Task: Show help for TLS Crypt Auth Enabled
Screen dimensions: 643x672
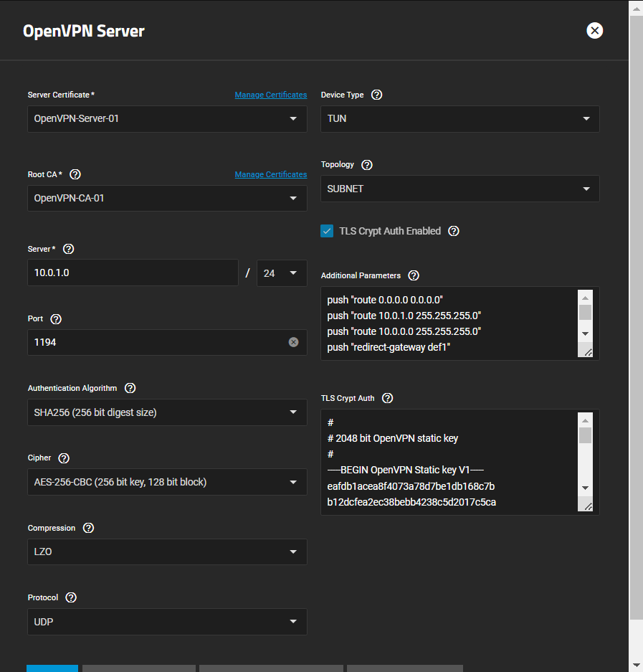Action: 454,231
